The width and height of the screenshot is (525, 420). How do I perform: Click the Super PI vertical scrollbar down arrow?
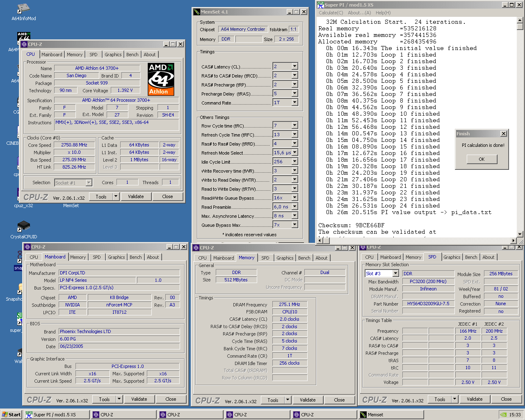(x=520, y=234)
